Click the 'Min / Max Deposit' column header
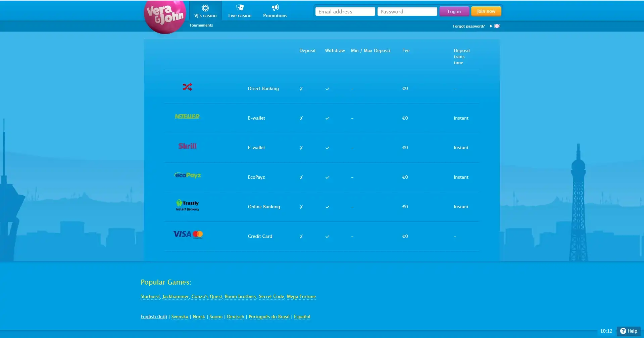 click(x=370, y=50)
